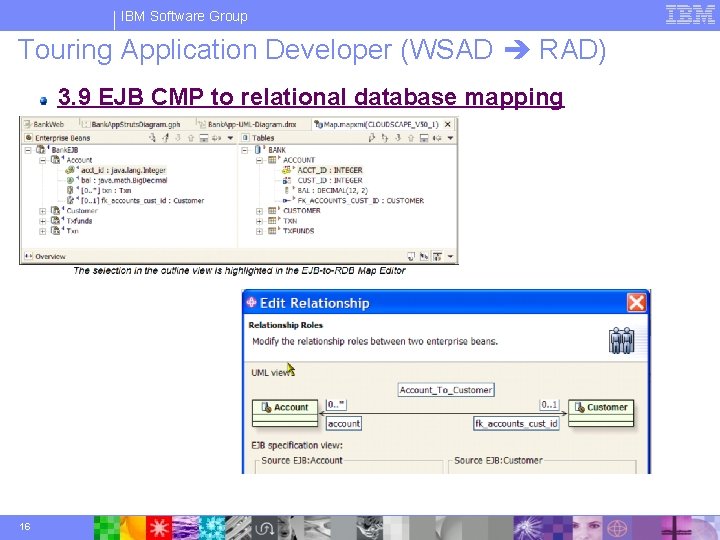The width and height of the screenshot is (720, 540).
Task: Click the foreign key arrow icon for FK_ACCOUNTS_CUST_ID
Action: point(287,201)
